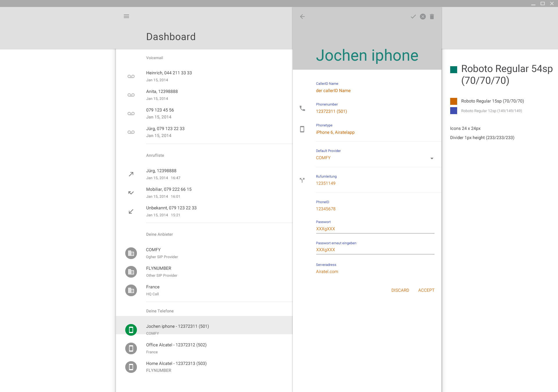
Task: Click the back arrow icon
Action: (302, 17)
